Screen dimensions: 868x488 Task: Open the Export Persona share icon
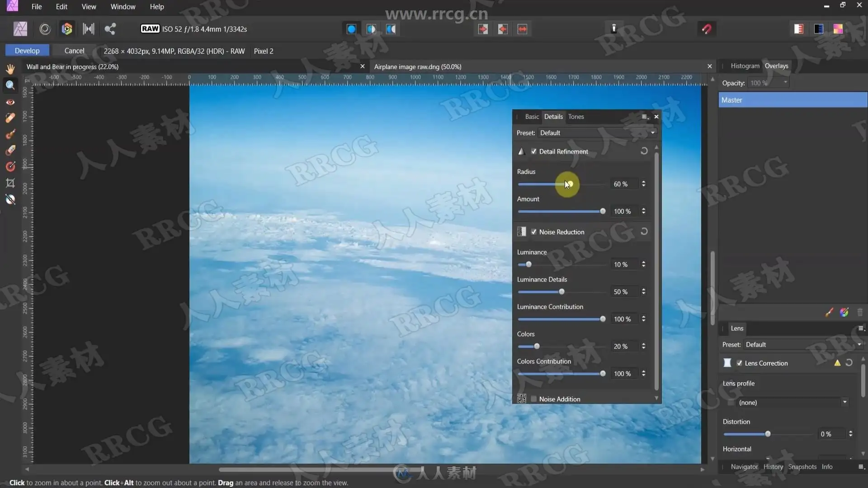click(110, 29)
